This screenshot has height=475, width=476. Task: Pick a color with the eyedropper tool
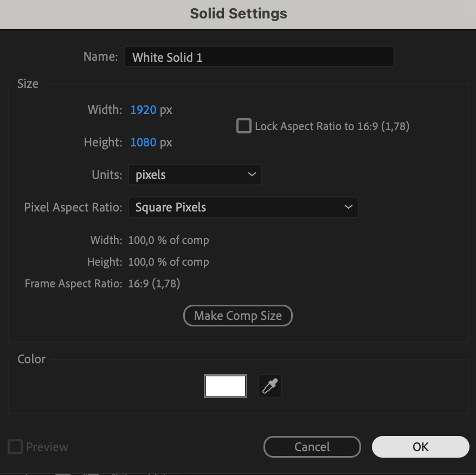(270, 387)
